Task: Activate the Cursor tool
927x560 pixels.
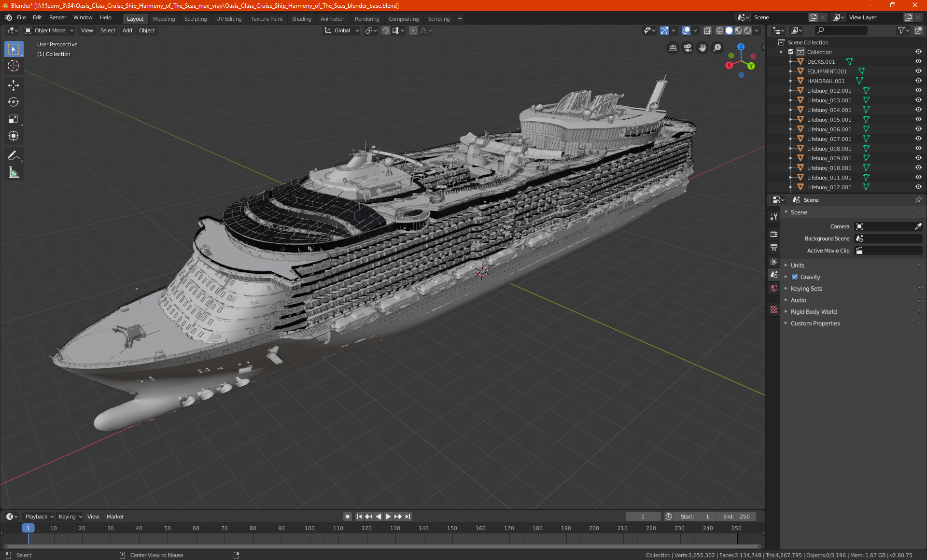Action: tap(14, 66)
